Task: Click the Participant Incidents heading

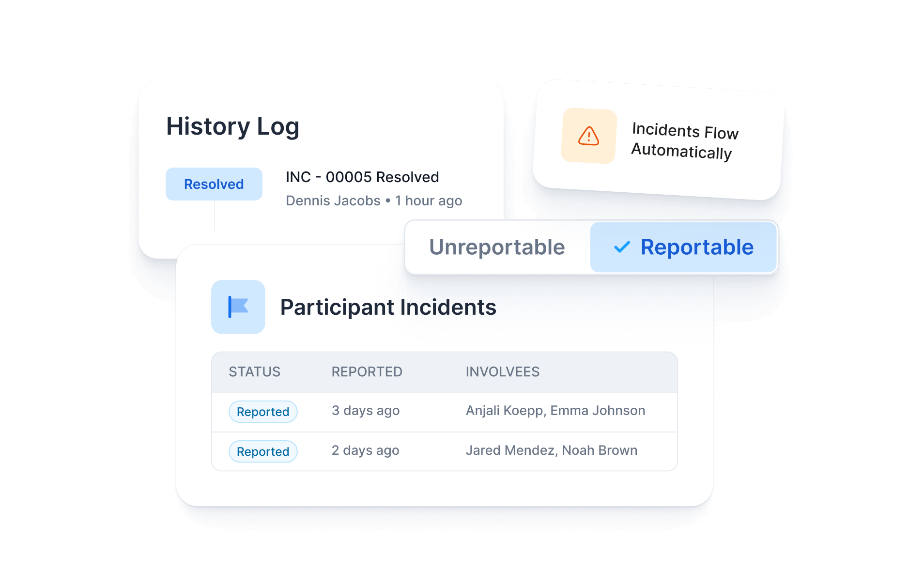Action: coord(388,308)
